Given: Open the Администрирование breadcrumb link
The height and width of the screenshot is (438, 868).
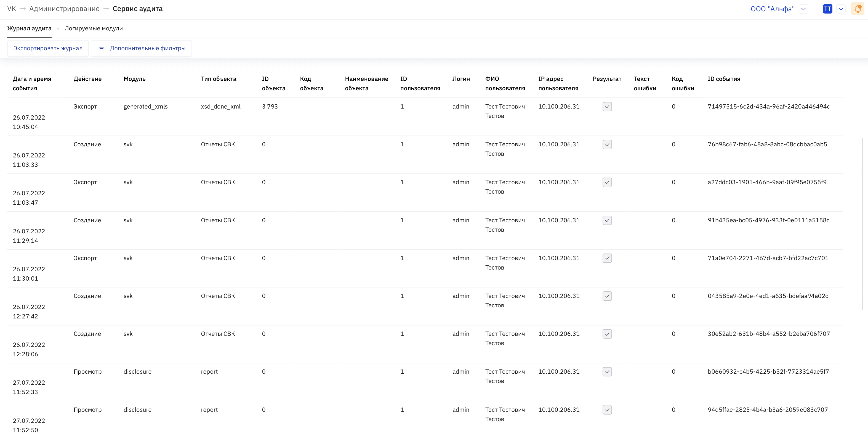Looking at the screenshot, I should [64, 9].
